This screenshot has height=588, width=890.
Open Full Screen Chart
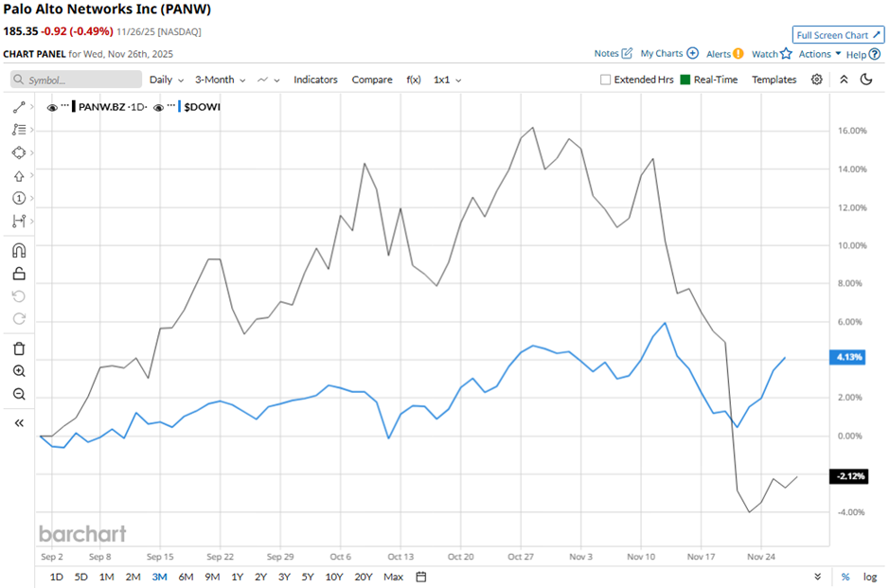click(838, 35)
